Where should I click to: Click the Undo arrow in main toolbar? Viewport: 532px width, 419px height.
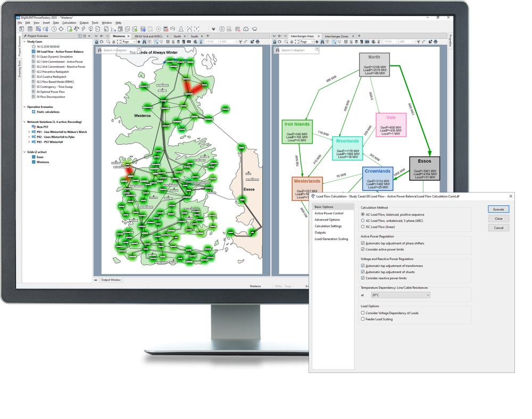click(173, 29)
